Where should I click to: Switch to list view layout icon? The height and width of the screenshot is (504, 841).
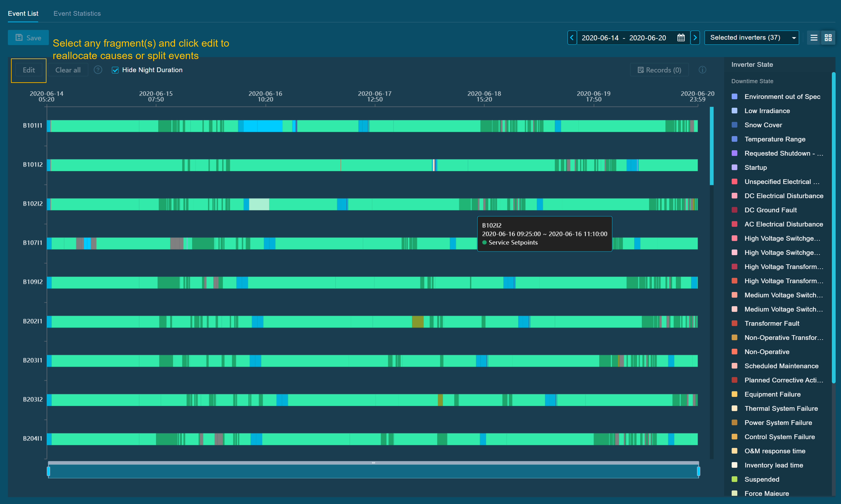pos(814,38)
